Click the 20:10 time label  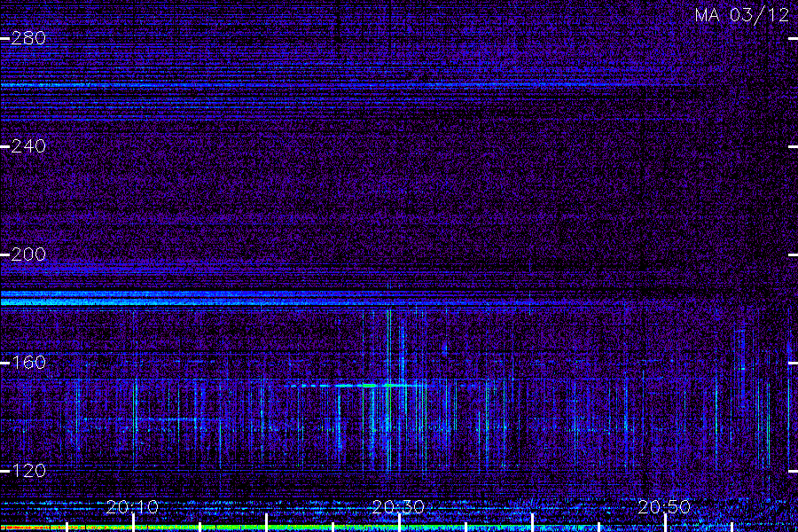pos(132,507)
